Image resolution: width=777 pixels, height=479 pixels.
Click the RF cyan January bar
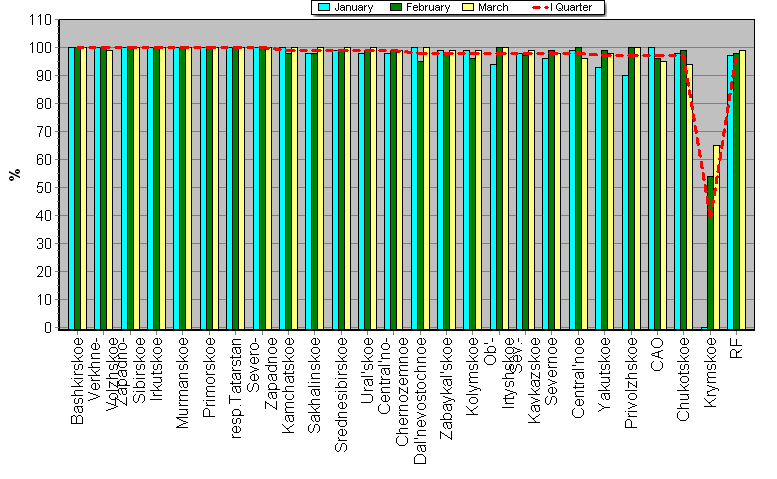click(730, 192)
